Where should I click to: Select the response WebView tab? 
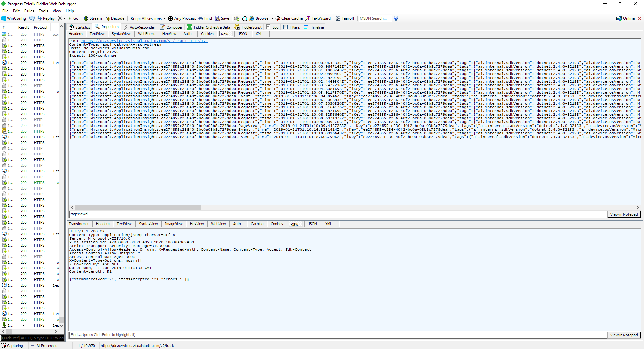point(218,224)
